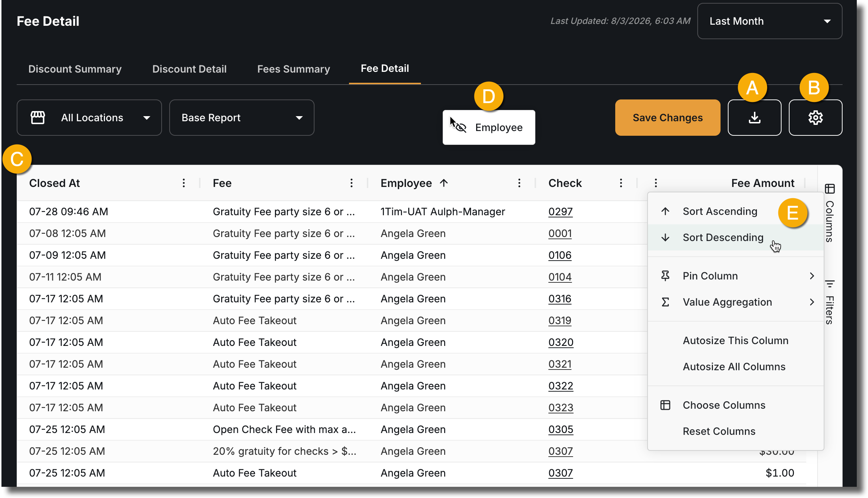Click the sigma icon beside Value Aggregation
The height and width of the screenshot is (498, 868).
[665, 302]
